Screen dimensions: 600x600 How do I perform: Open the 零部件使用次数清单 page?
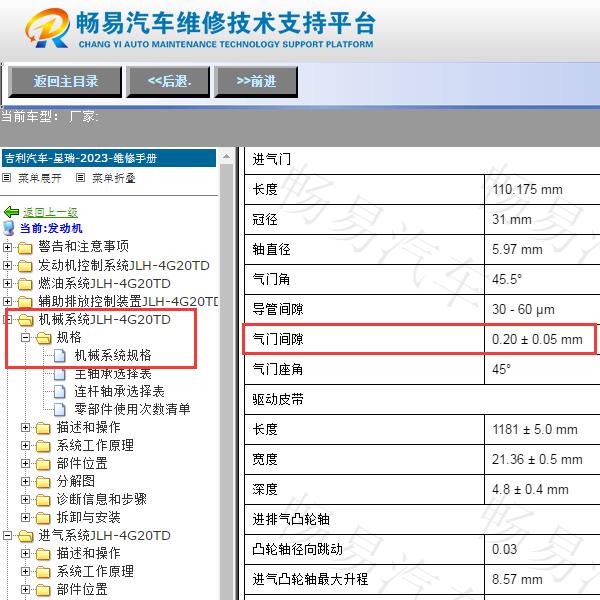tap(132, 409)
